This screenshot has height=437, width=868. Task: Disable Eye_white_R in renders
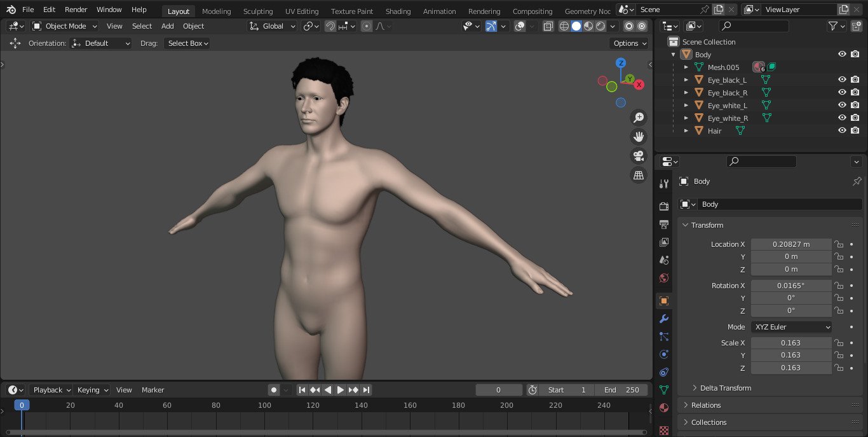click(855, 118)
